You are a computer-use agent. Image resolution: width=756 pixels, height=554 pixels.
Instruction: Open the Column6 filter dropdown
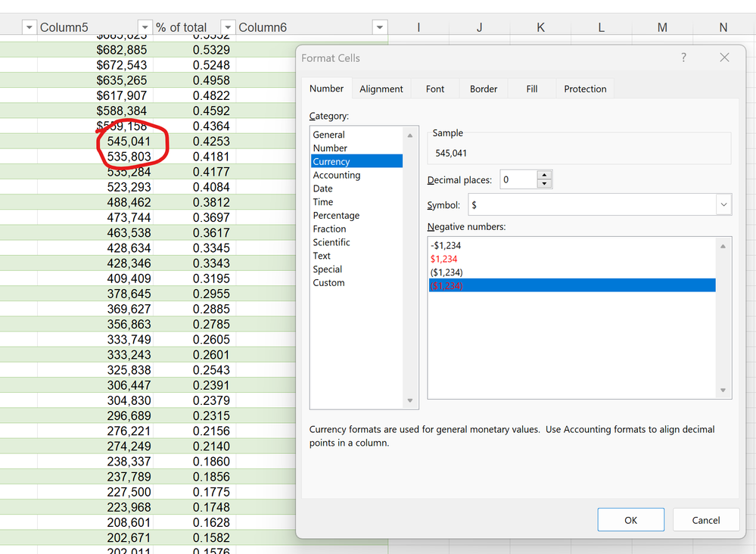click(380, 27)
